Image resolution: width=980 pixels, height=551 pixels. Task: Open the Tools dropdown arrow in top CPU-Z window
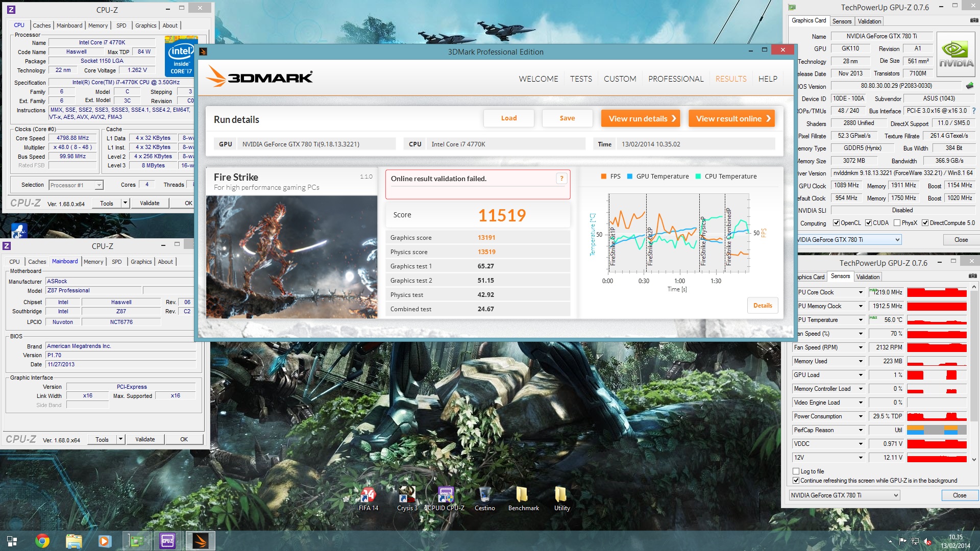pyautogui.click(x=125, y=203)
